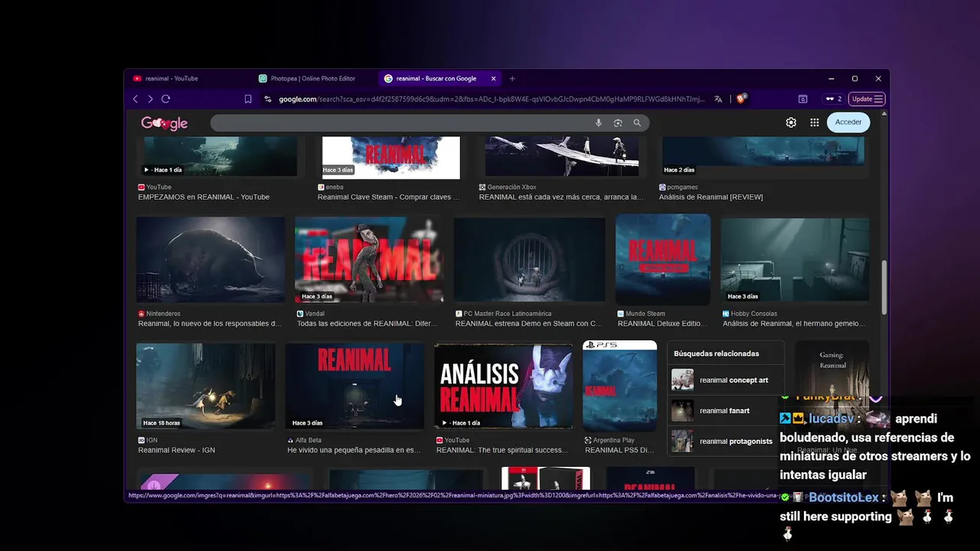This screenshot has height=551, width=980.
Task: Select related search reanimal concept art
Action: (x=726, y=380)
